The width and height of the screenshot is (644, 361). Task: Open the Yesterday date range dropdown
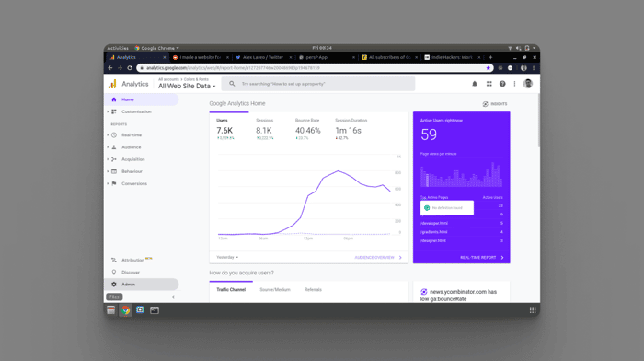[227, 257]
